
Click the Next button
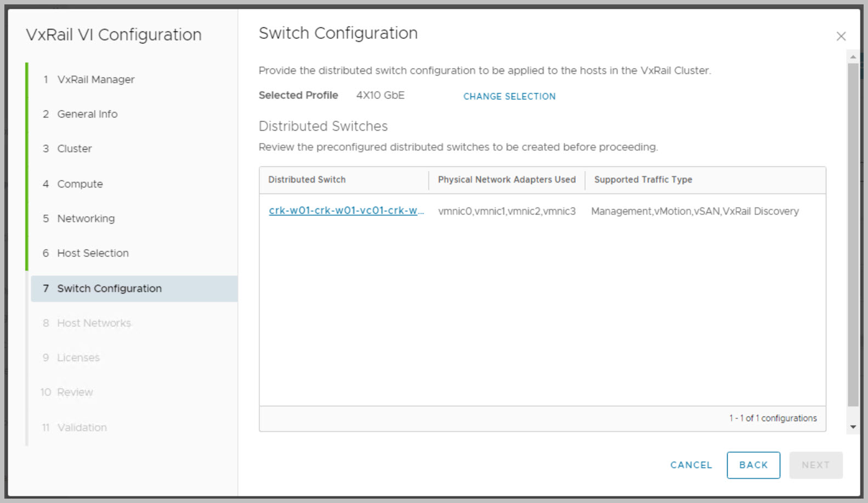point(815,465)
